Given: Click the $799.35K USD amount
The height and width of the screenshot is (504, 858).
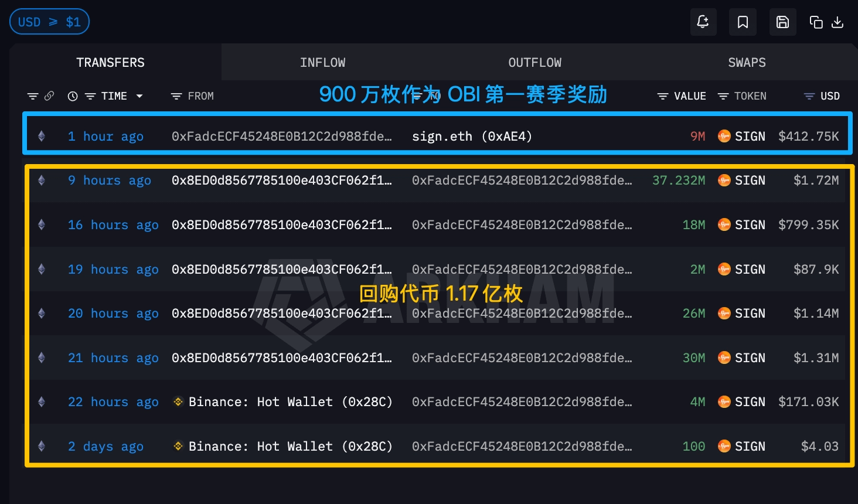Looking at the screenshot, I should click(809, 225).
